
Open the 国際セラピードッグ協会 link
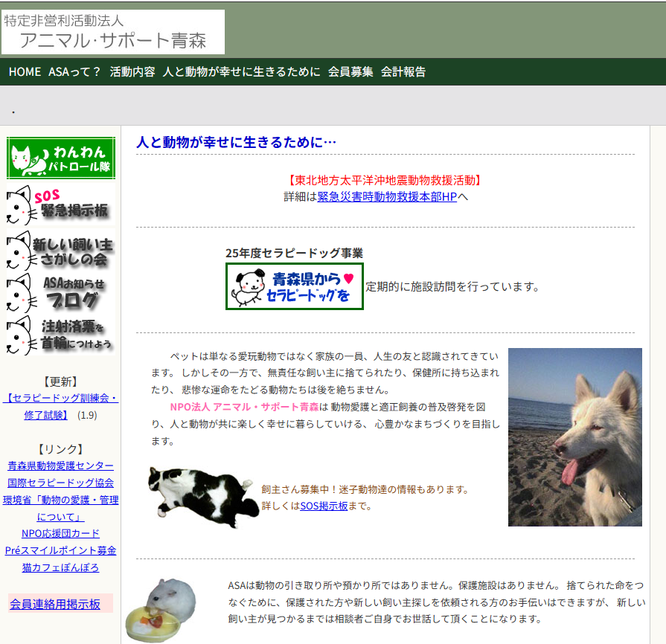[60, 483]
